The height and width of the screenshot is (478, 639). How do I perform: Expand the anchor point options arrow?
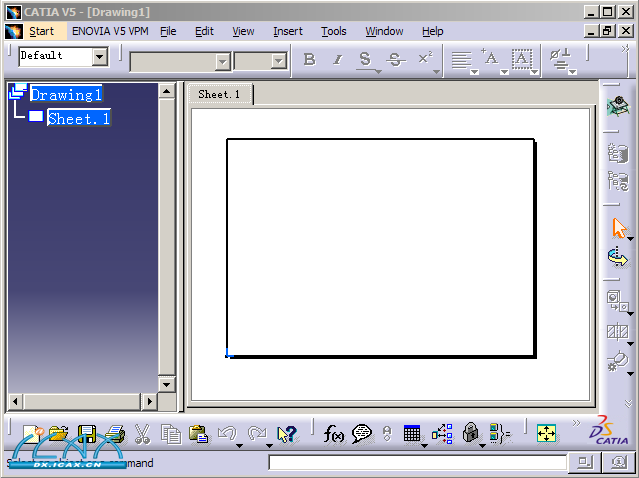coord(505,72)
